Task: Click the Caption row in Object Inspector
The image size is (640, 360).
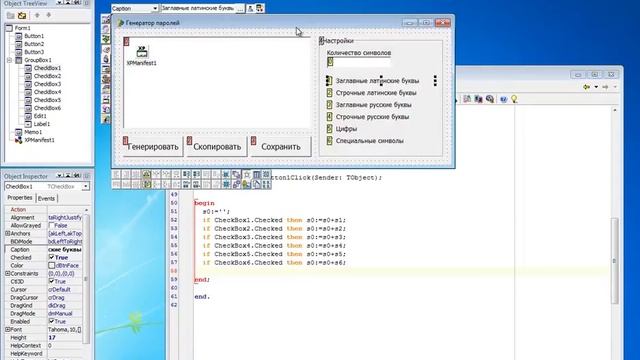Action: pyautogui.click(x=44, y=249)
